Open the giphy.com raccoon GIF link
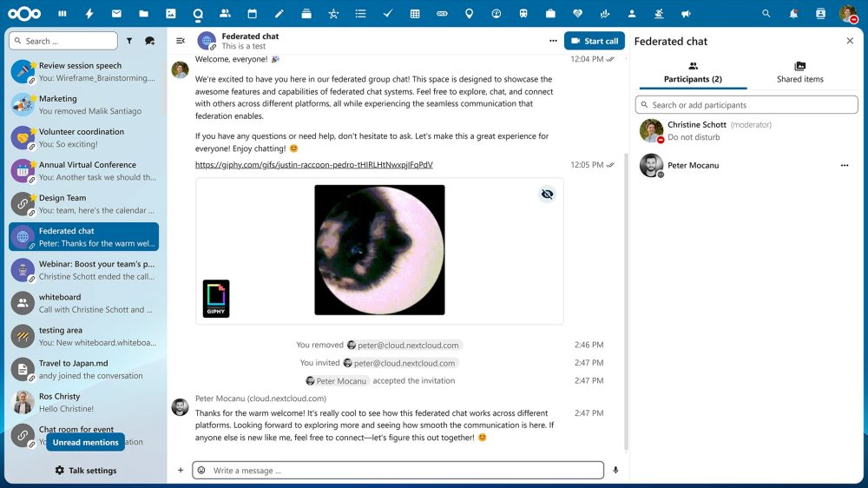 click(x=313, y=164)
